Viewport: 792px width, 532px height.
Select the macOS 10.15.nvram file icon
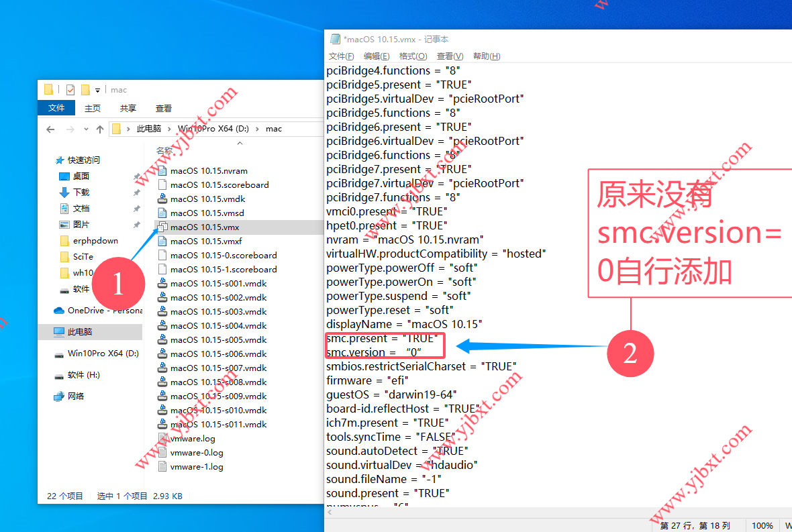[x=162, y=171]
